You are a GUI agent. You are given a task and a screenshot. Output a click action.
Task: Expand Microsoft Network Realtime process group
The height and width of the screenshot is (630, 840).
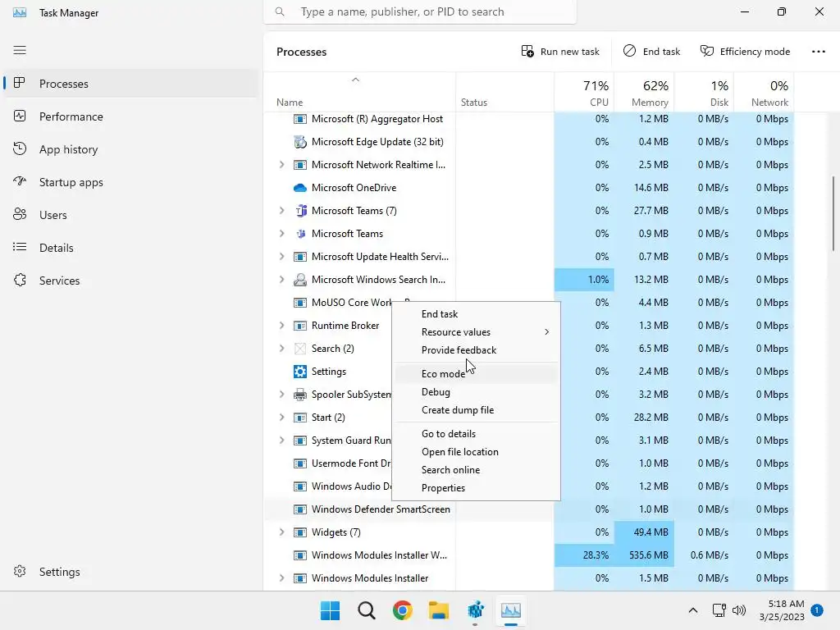pos(282,164)
